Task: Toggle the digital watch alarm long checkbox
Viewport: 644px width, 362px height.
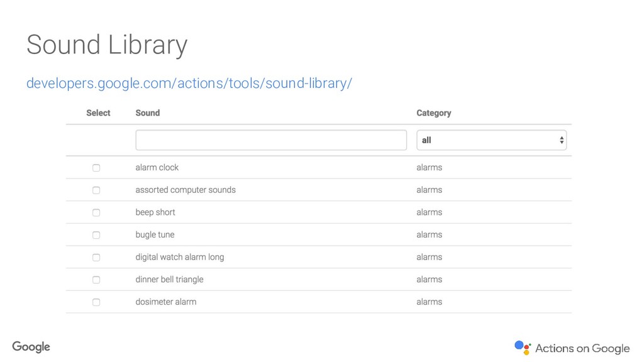Action: [96, 257]
